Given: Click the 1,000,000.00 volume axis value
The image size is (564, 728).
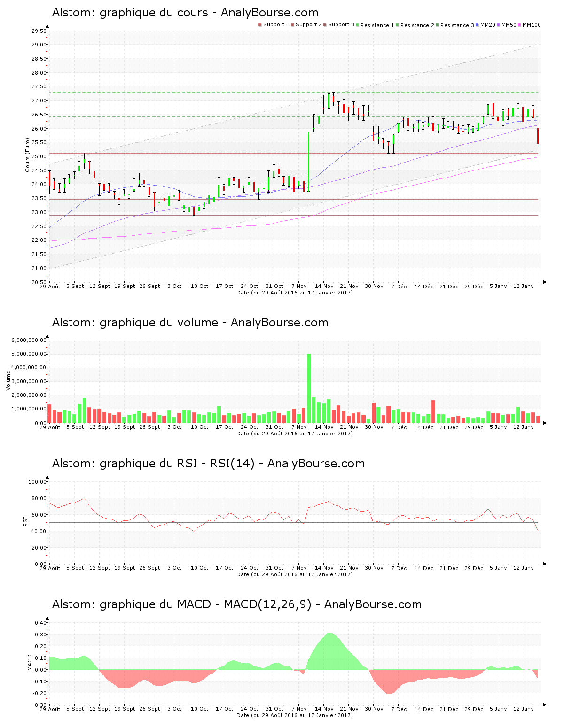Looking at the screenshot, I should coord(28,409).
